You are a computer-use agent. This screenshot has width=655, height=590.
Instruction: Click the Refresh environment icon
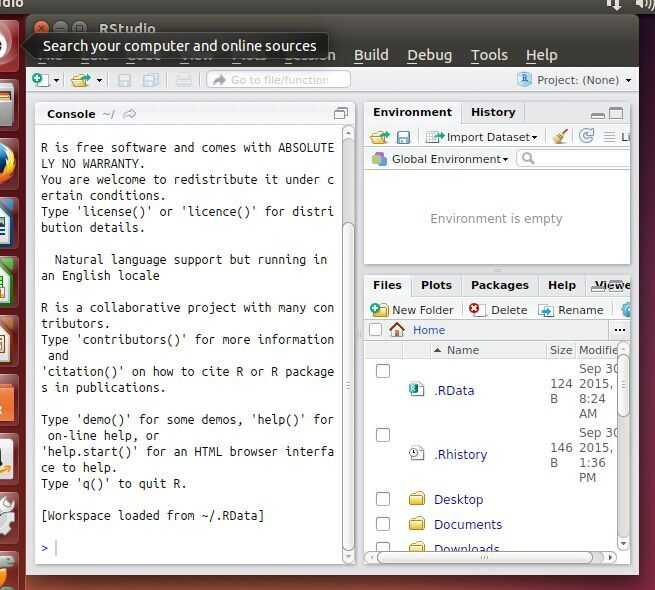(586, 136)
